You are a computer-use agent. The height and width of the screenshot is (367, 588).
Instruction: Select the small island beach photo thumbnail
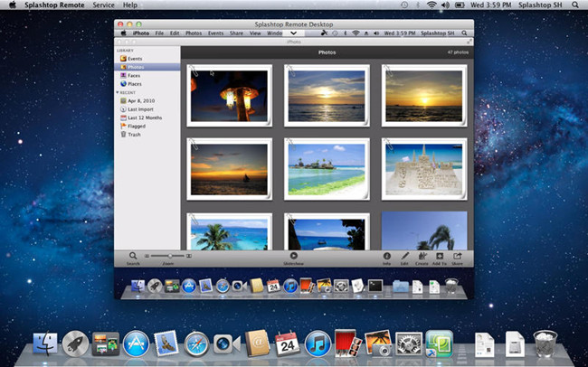(327, 169)
